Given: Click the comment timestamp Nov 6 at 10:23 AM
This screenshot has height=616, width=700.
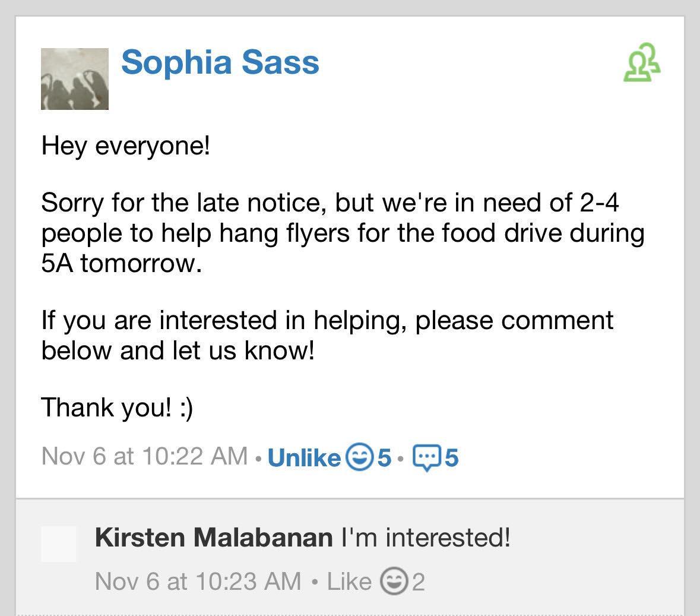Looking at the screenshot, I should pyautogui.click(x=198, y=581).
